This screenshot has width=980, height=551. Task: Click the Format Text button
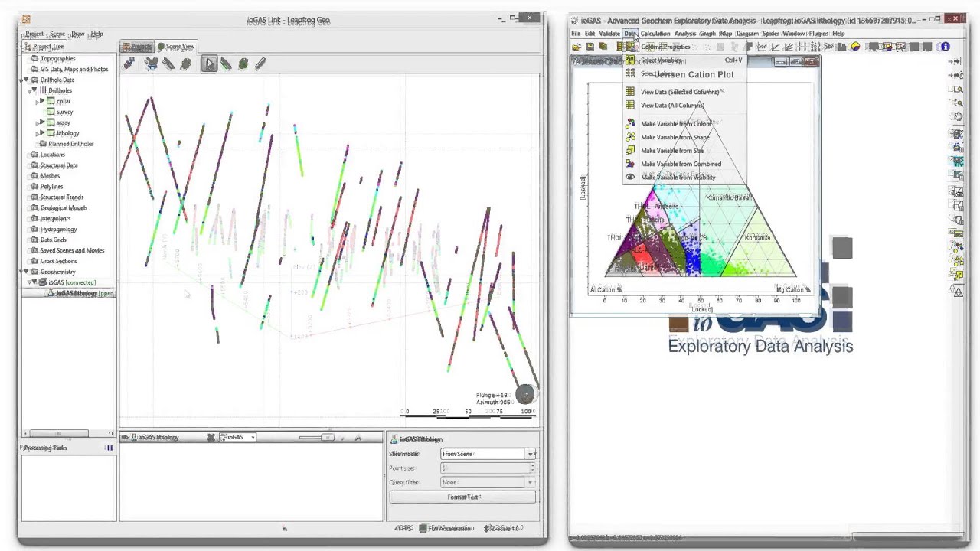[x=462, y=497]
